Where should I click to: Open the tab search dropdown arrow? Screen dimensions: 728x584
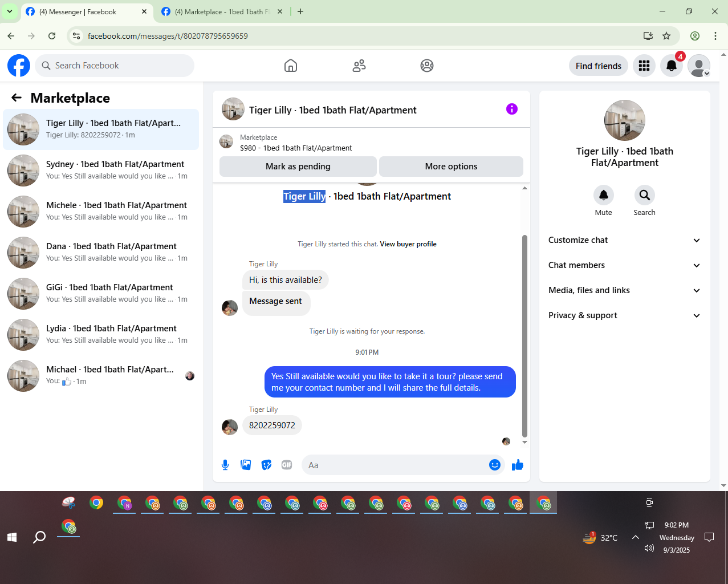point(10,11)
